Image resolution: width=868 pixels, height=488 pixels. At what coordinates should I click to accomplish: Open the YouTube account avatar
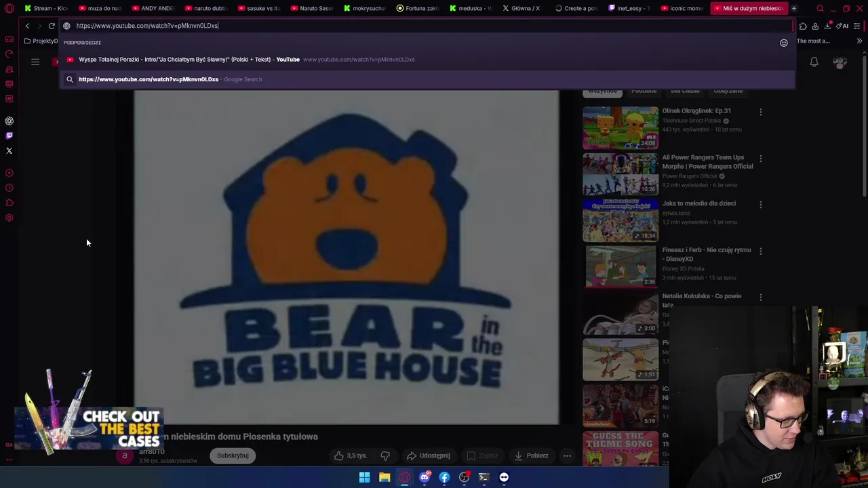840,62
